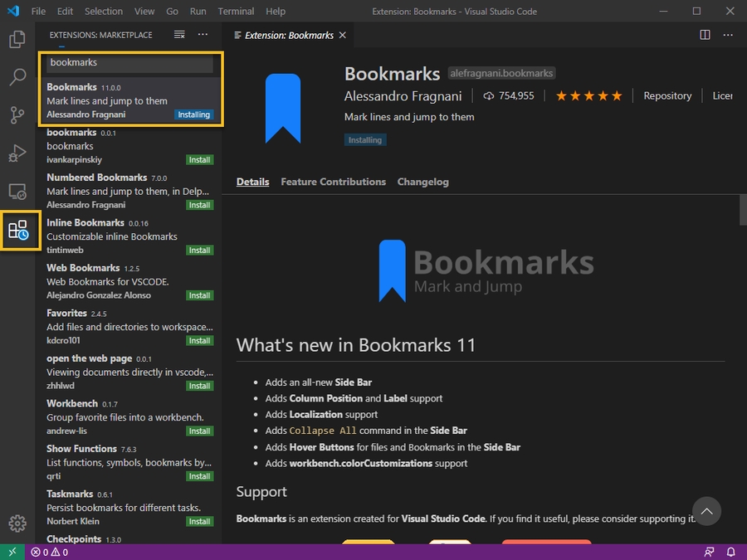Open the Repository link
The image size is (747, 560).
(667, 96)
